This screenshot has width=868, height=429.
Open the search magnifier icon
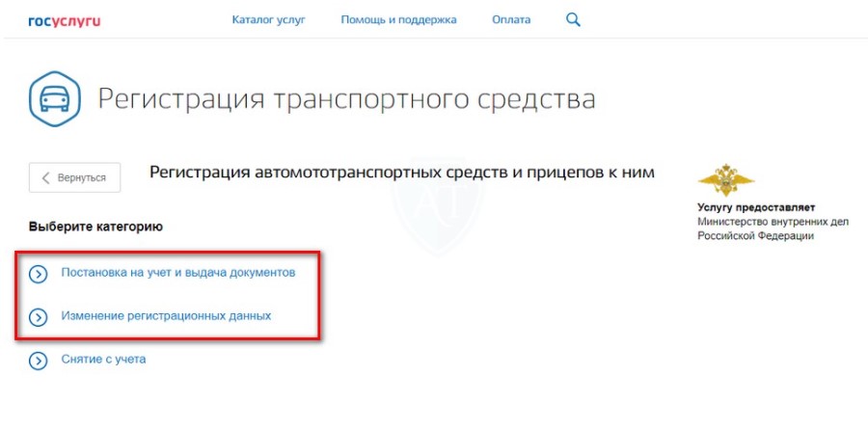573,20
